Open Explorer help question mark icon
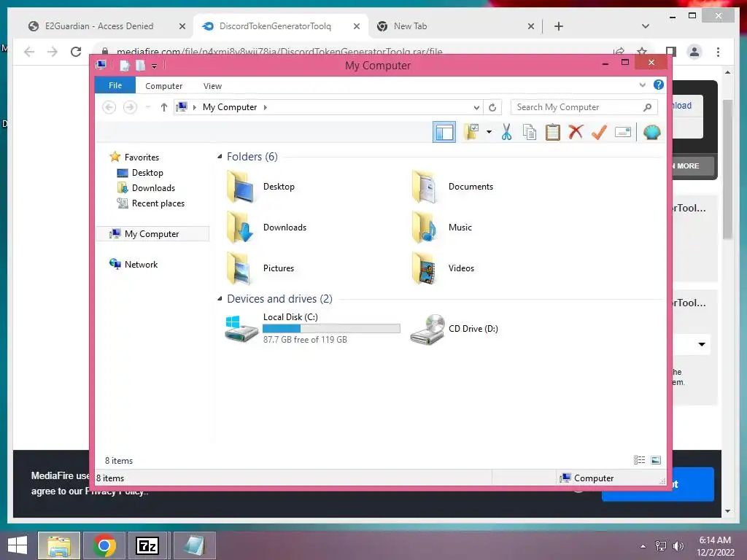This screenshot has height=560, width=747. coord(659,85)
